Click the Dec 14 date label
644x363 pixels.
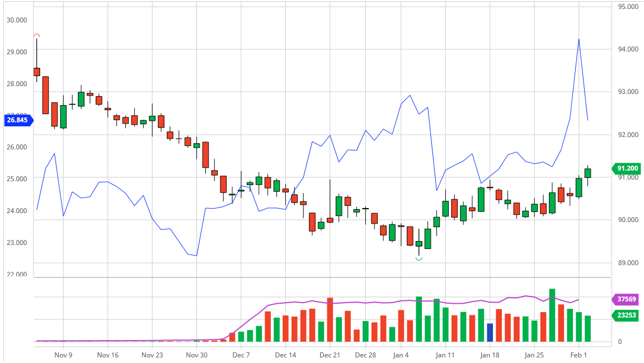(x=285, y=355)
